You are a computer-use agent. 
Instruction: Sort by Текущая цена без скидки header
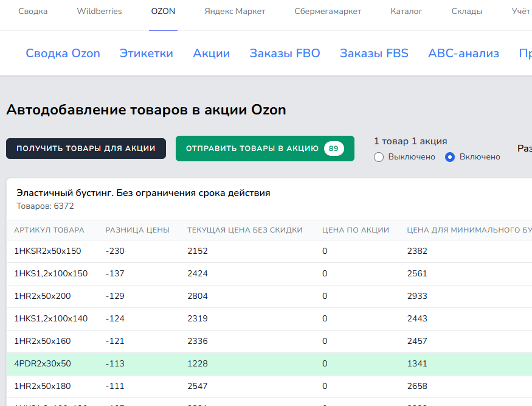244,230
